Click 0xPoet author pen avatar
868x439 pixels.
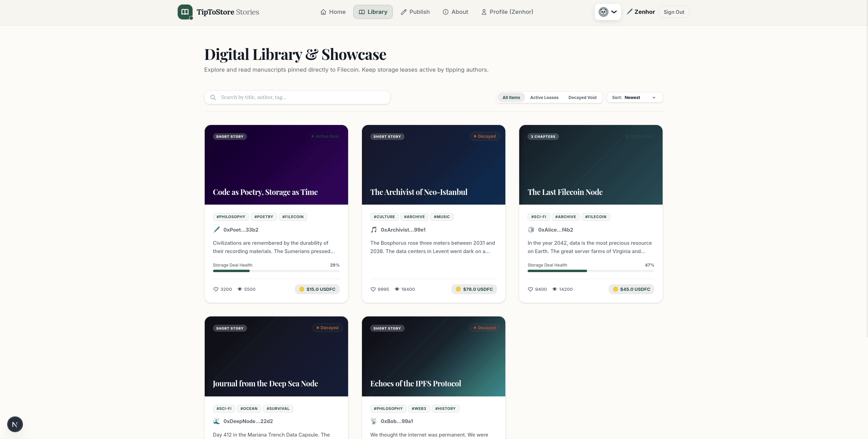(x=216, y=230)
